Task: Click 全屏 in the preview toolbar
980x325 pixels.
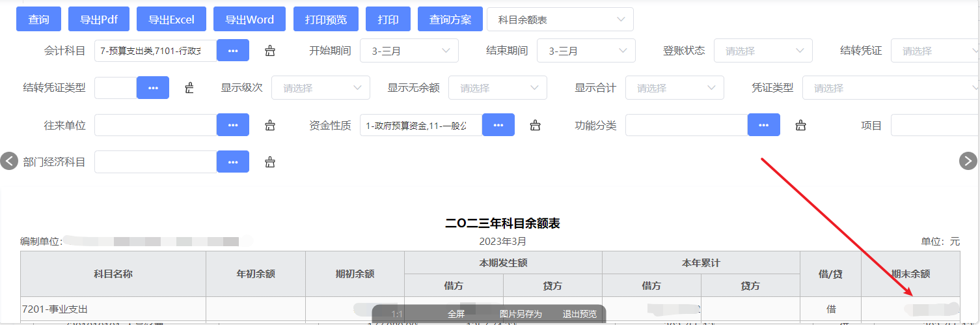Action: coord(456,314)
